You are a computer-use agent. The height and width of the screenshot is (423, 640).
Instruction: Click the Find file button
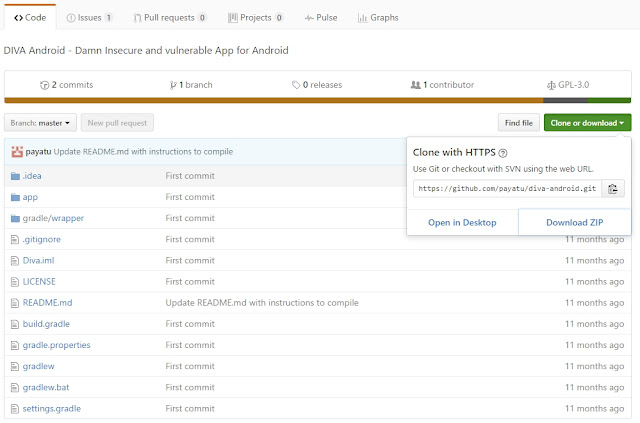pos(519,123)
